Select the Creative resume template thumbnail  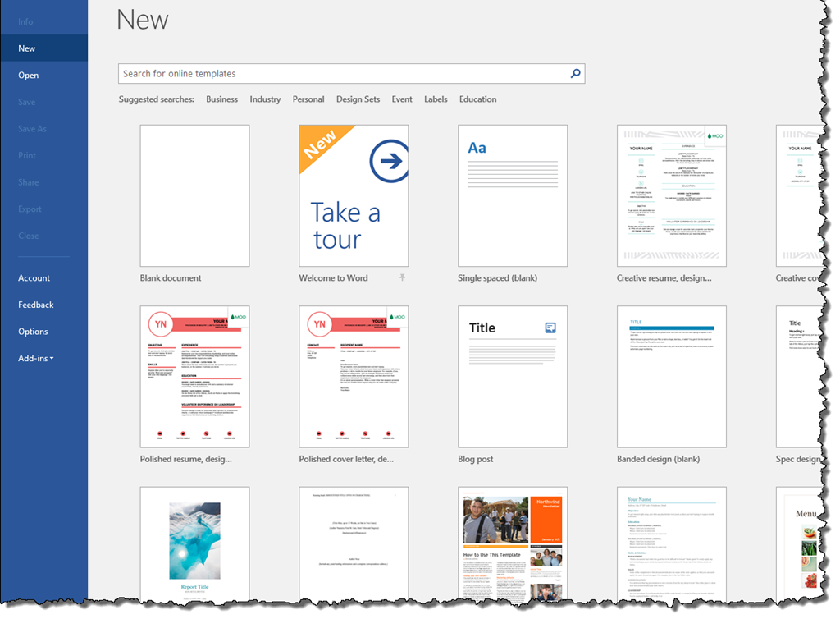tap(672, 195)
